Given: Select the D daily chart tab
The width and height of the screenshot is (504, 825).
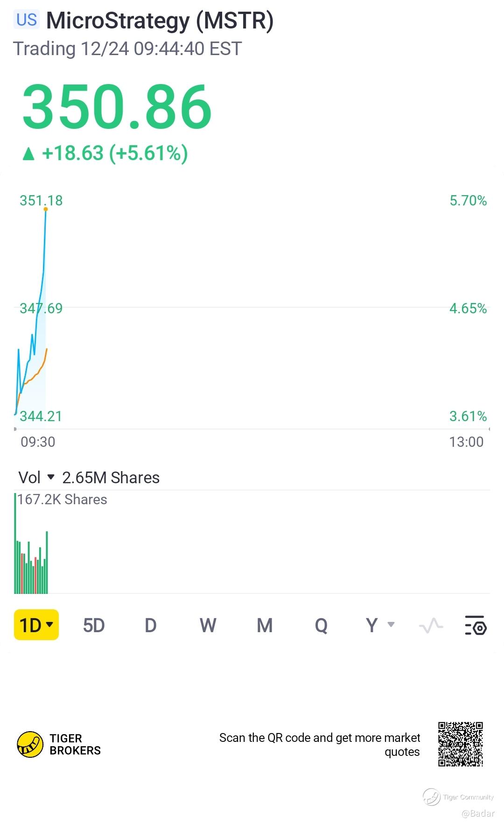Looking at the screenshot, I should [150, 625].
